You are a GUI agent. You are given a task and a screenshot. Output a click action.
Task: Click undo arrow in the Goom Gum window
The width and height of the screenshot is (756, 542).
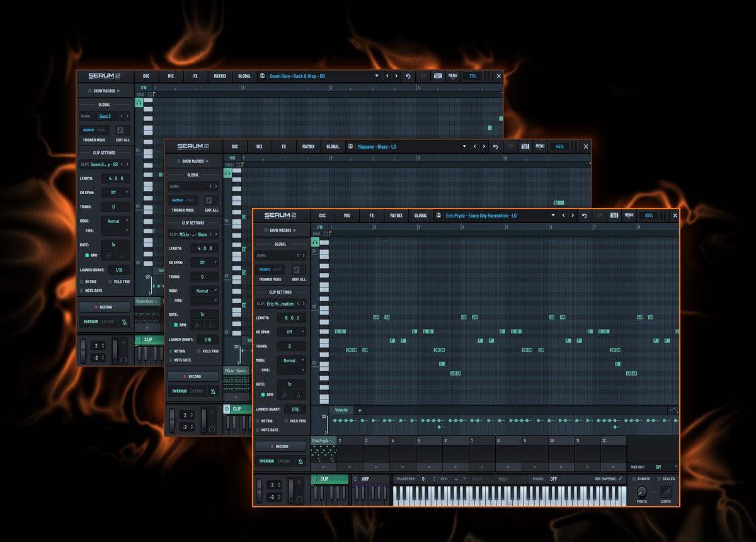(408, 76)
